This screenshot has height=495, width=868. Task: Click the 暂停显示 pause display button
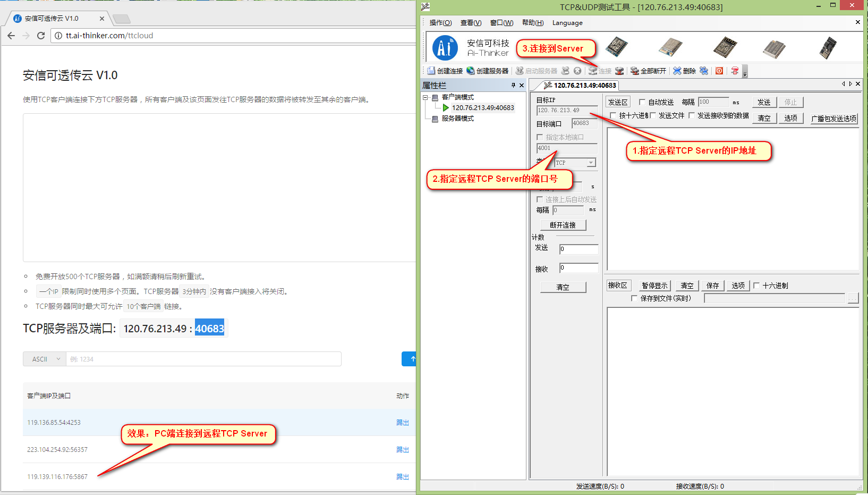point(655,286)
